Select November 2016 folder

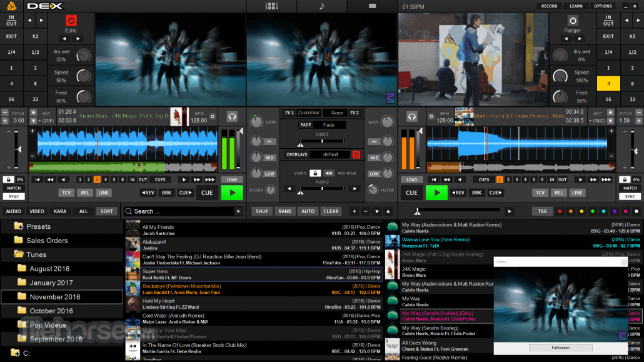(63, 297)
